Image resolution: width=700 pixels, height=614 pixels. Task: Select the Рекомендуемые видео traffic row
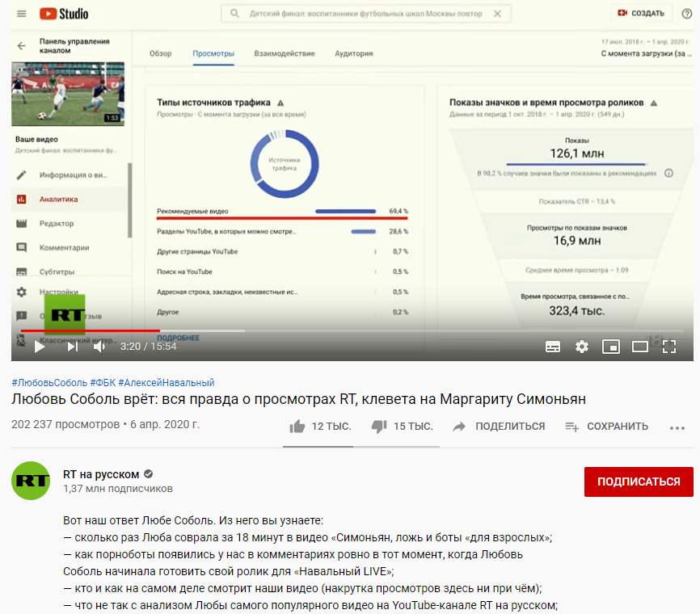click(x=282, y=211)
